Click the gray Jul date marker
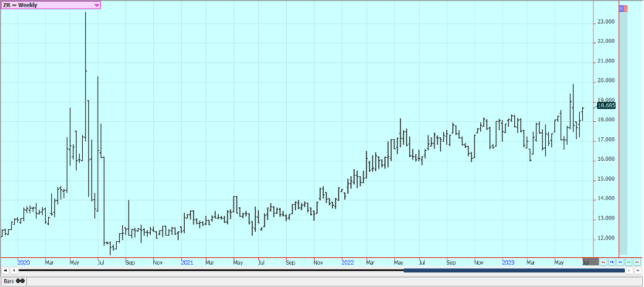644x287 pixels. [x=591, y=262]
